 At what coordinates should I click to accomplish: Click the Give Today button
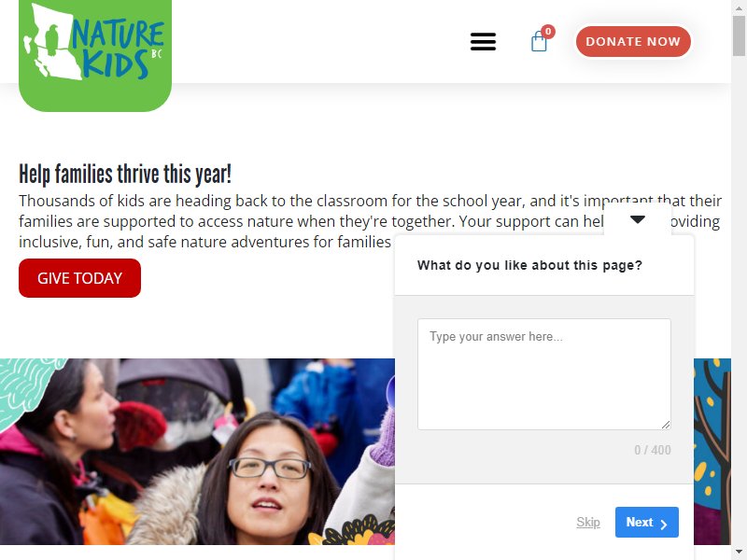[79, 278]
